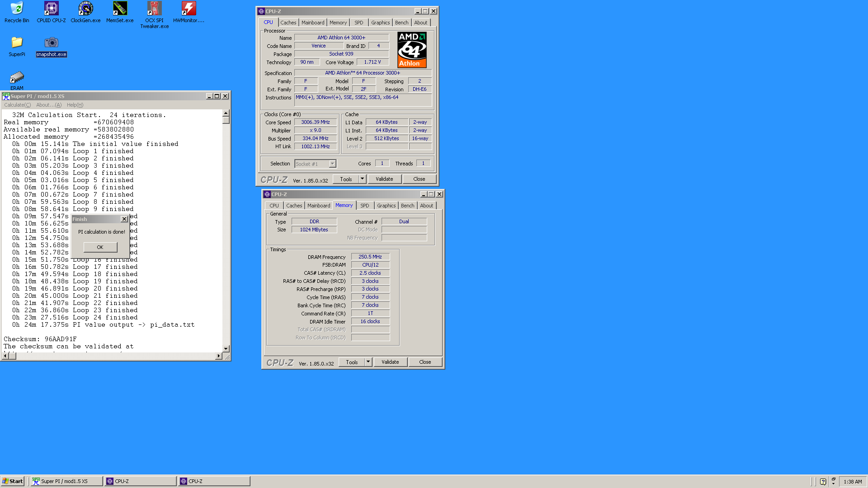Expand Tools dropdown arrow in upper CPU-Z
The width and height of the screenshot is (868, 488).
[x=362, y=179]
